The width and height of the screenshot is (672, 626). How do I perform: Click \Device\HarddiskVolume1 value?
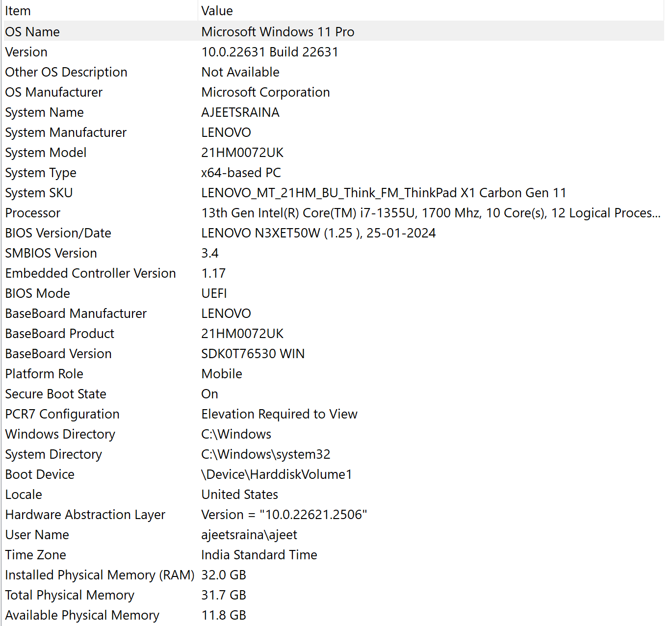(277, 474)
